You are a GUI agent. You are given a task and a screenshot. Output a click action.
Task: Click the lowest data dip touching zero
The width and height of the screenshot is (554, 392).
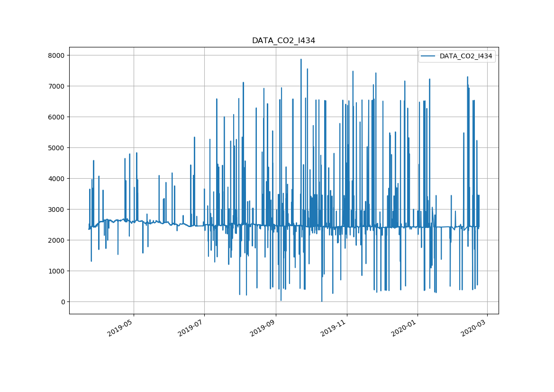coord(322,301)
